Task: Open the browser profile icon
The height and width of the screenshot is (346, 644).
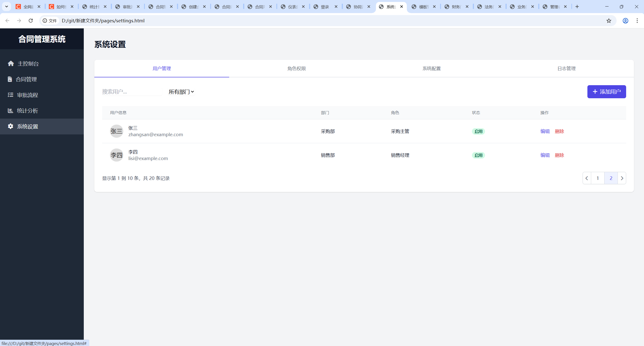Action: point(625,21)
